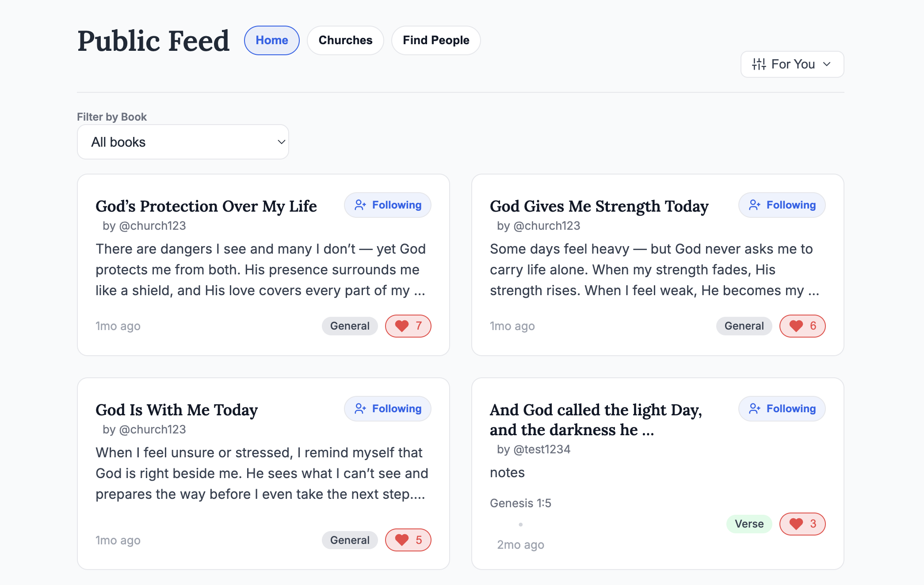Switch to the Churches tab
The image size is (924, 585).
coord(345,40)
